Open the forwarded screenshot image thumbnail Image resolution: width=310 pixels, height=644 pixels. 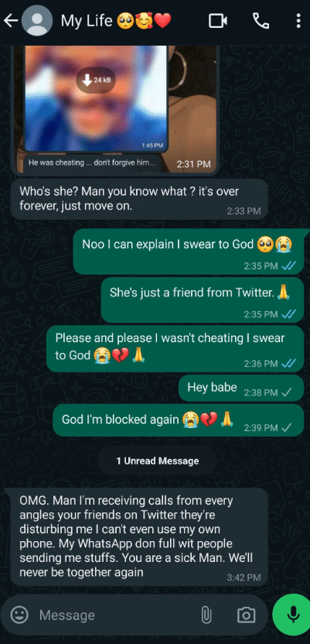tap(115, 109)
